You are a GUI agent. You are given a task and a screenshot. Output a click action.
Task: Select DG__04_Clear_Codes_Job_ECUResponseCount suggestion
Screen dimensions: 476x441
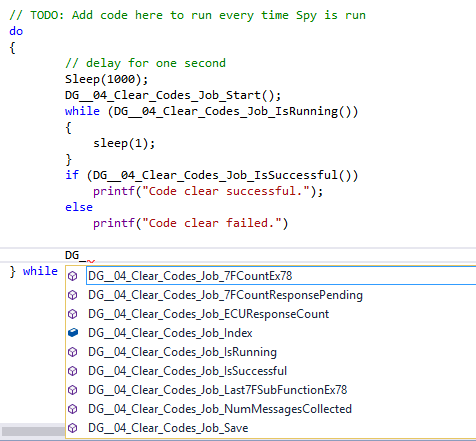(209, 314)
